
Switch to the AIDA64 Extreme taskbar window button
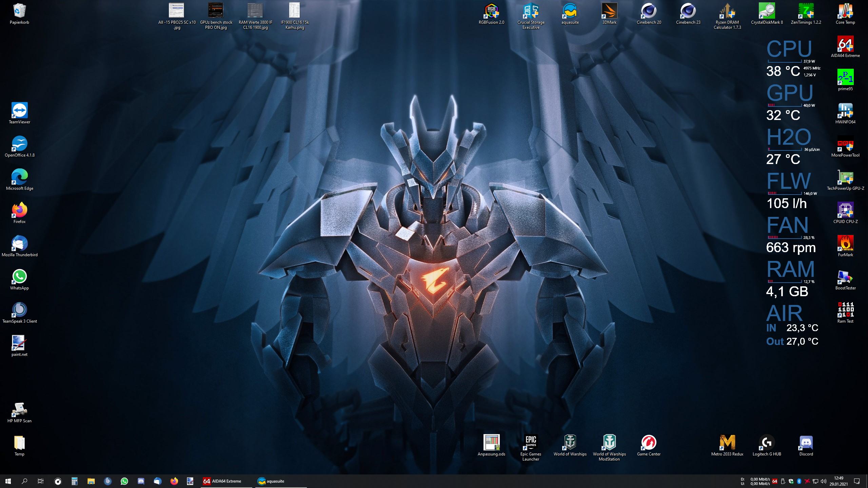point(227,481)
